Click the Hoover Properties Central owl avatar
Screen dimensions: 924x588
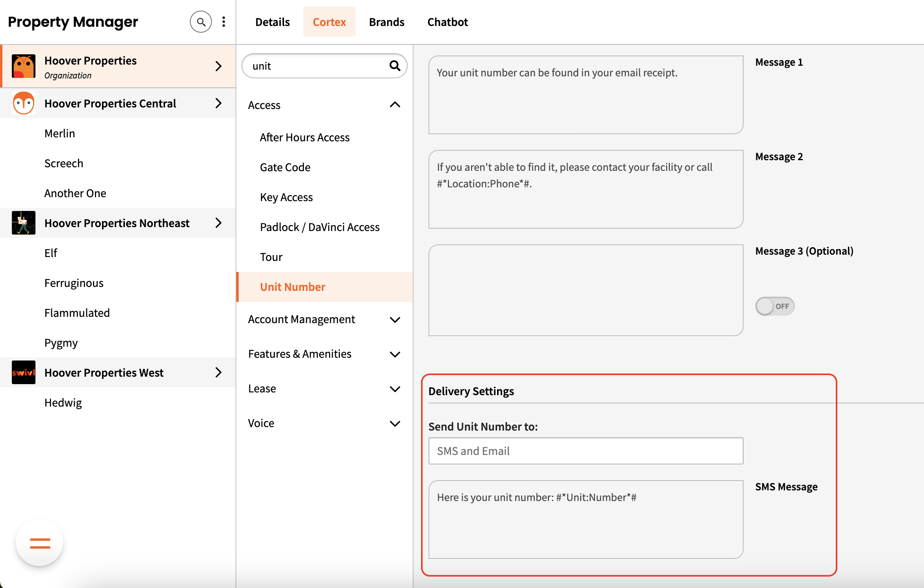pyautogui.click(x=24, y=103)
